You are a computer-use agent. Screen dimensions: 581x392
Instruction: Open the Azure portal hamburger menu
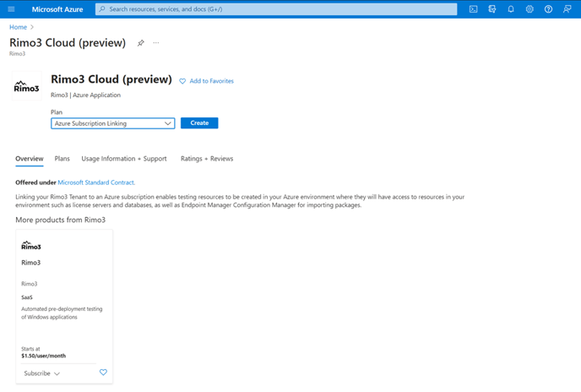11,9
